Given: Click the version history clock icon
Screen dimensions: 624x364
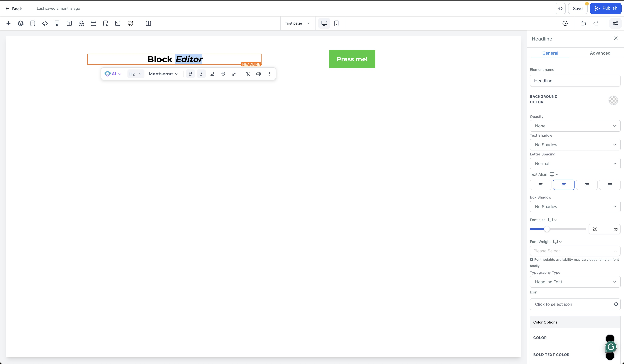Looking at the screenshot, I should [565, 23].
